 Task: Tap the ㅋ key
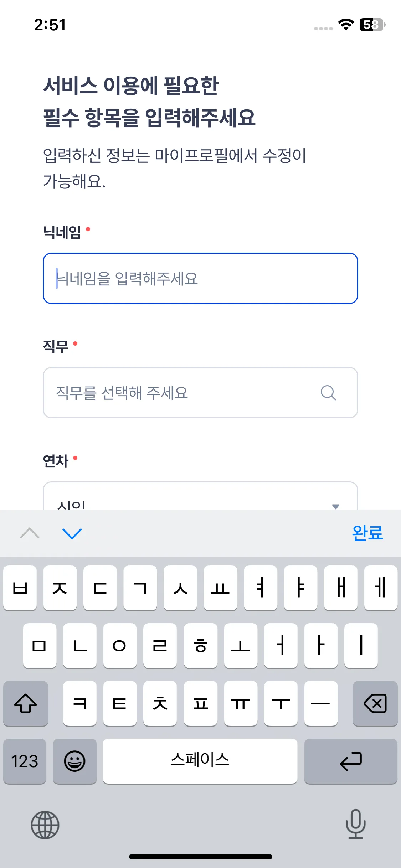coord(80,703)
